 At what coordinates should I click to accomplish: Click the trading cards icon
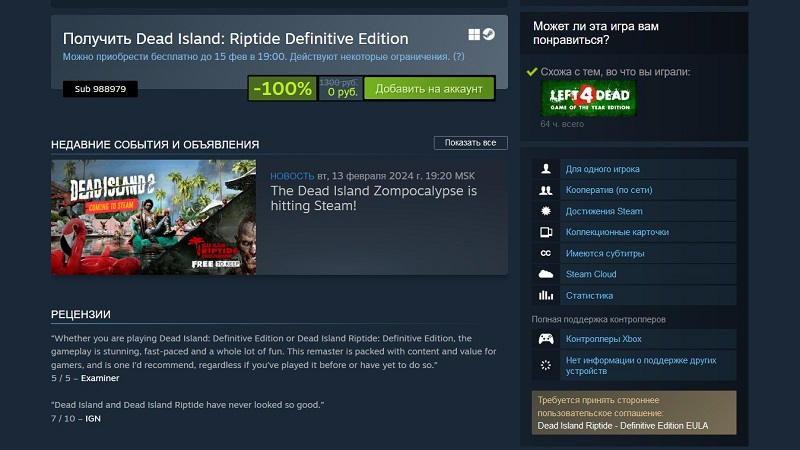point(545,232)
